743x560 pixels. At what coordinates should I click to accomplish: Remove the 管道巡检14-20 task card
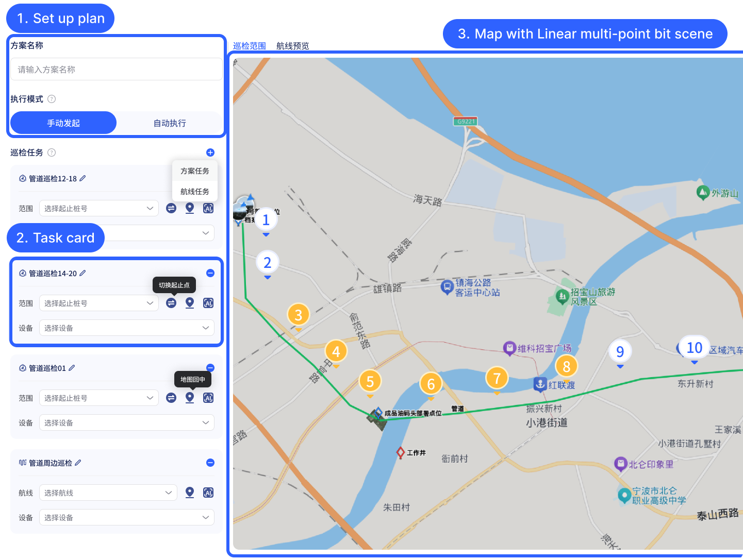click(210, 273)
